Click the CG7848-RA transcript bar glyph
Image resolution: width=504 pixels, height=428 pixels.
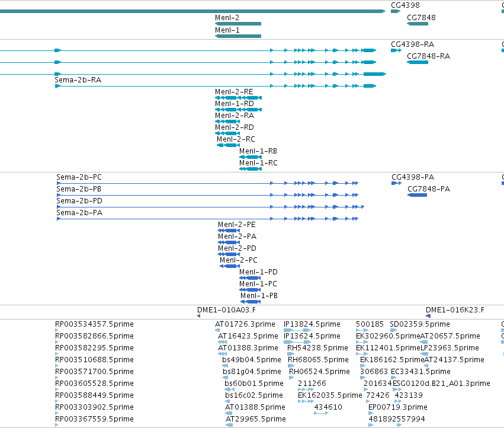417,62
